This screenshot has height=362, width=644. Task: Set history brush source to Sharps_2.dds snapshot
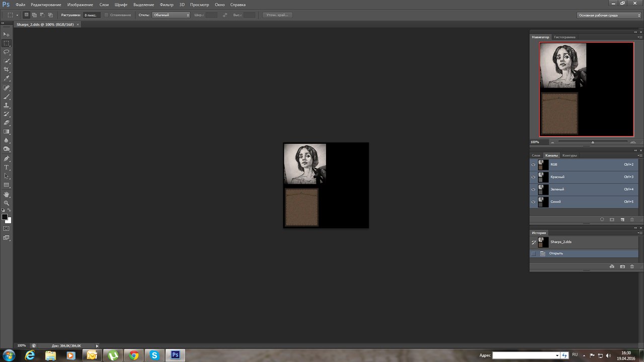533,242
